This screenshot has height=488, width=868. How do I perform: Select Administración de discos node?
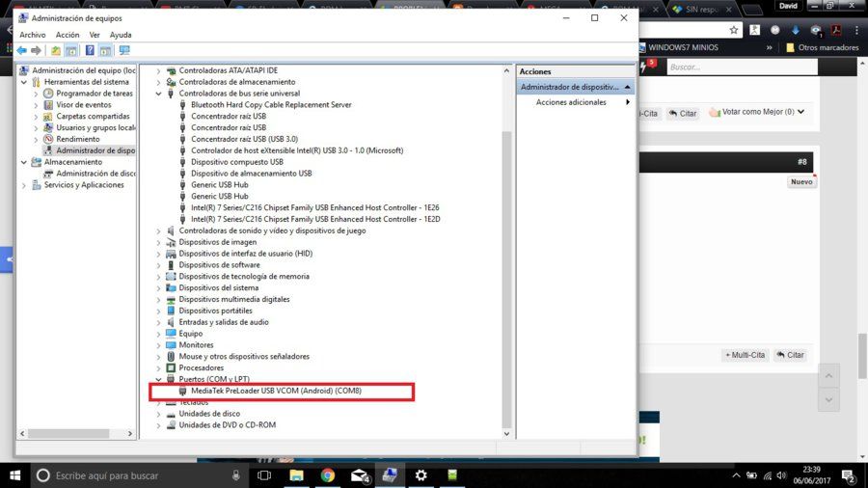tap(95, 174)
